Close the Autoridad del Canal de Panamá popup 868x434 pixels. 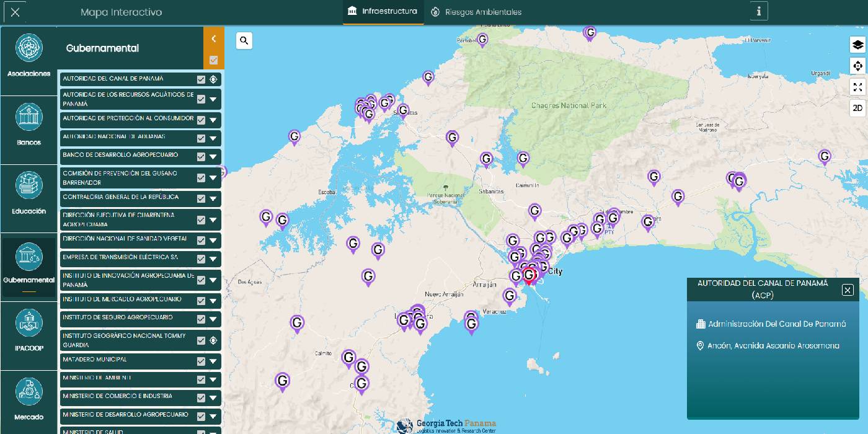(848, 290)
